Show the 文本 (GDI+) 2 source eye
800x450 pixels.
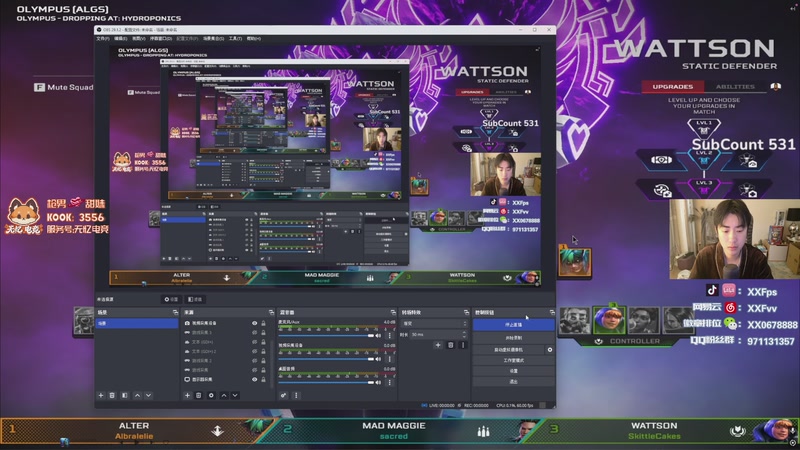254,352
